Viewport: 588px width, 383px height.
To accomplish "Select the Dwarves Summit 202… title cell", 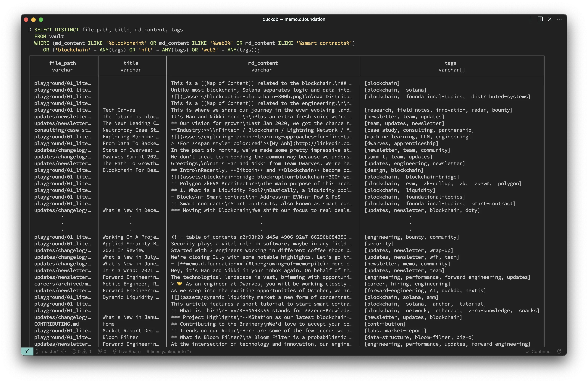I will [x=131, y=157].
